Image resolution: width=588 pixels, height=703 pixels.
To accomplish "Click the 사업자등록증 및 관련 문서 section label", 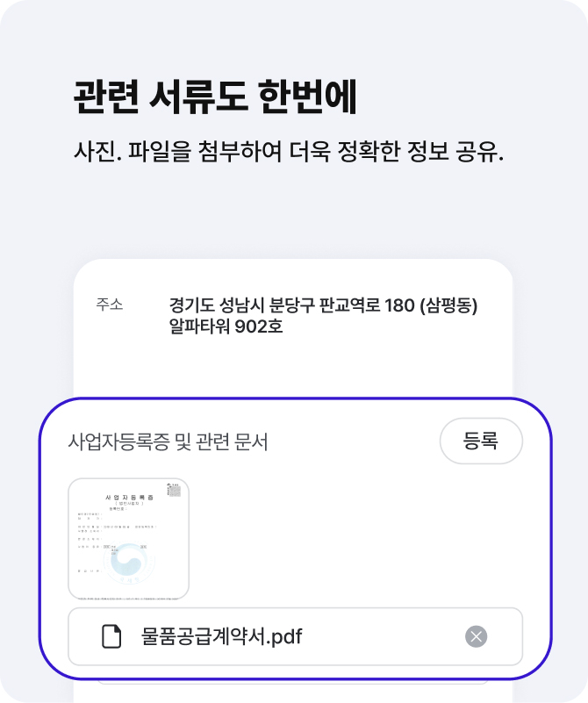I will [x=169, y=441].
